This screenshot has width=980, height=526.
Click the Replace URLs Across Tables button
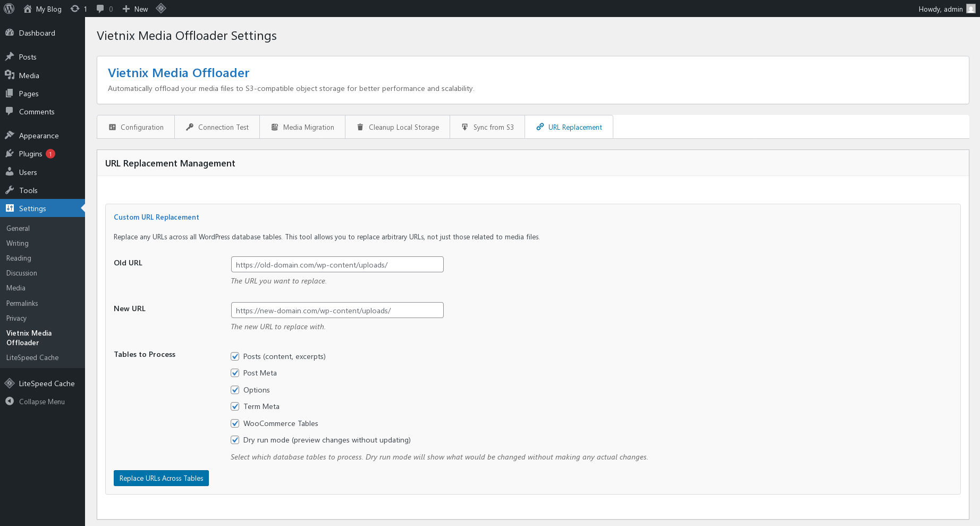click(x=161, y=478)
